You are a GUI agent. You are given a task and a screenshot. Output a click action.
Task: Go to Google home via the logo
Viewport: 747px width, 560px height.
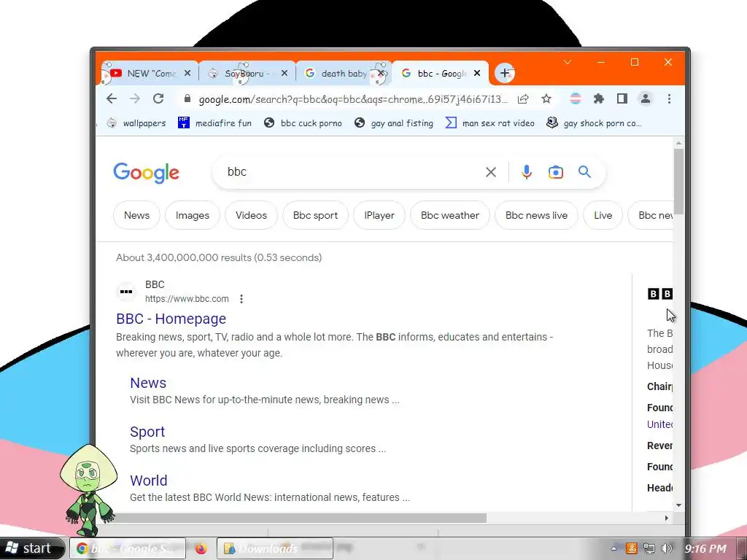coord(146,172)
